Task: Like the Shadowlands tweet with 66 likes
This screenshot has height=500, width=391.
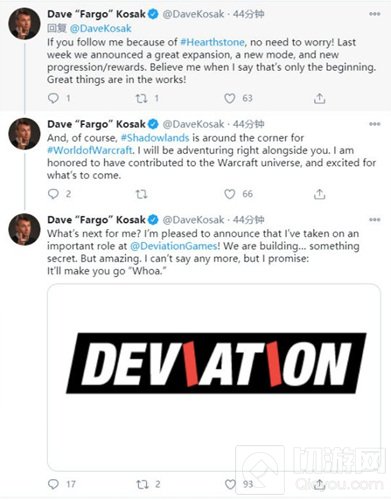Action: (230, 194)
